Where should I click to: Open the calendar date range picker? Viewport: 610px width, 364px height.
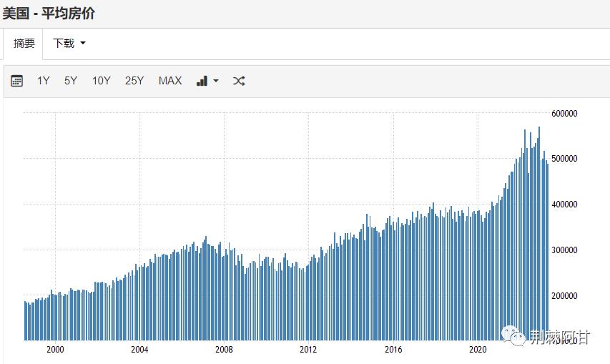17,81
